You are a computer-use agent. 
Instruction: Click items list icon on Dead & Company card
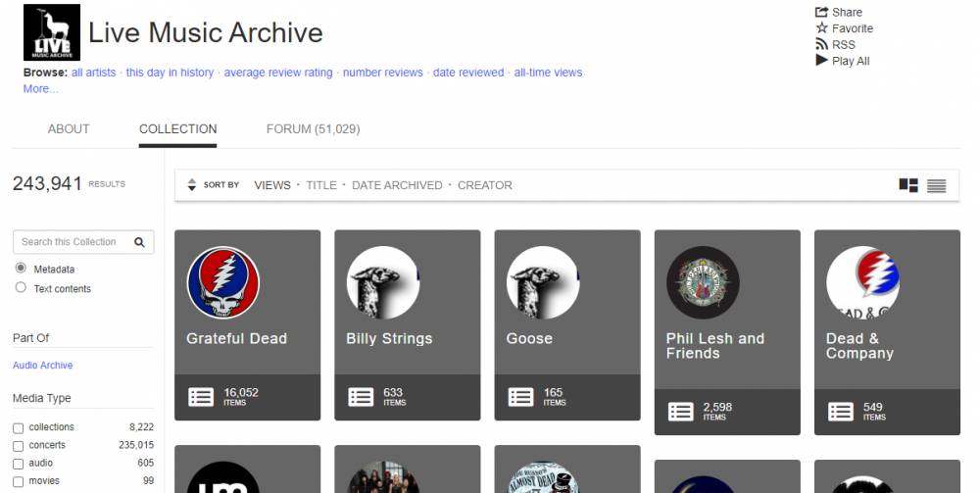pyautogui.click(x=841, y=412)
